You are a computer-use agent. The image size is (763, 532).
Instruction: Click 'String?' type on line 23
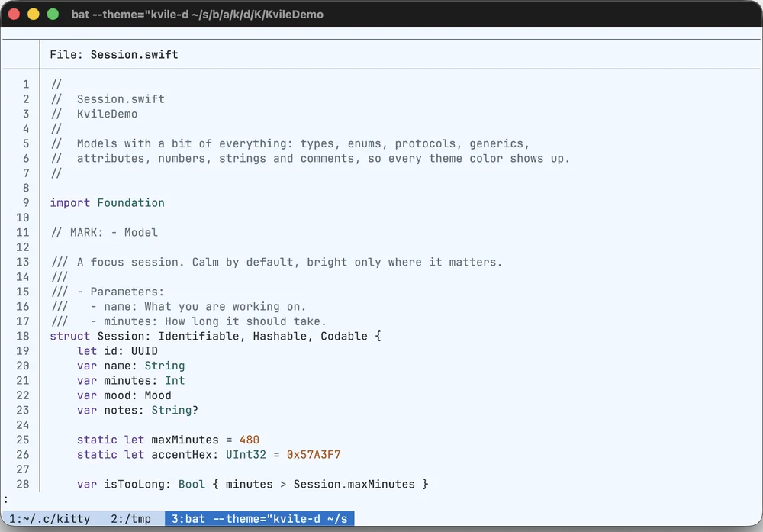point(175,411)
